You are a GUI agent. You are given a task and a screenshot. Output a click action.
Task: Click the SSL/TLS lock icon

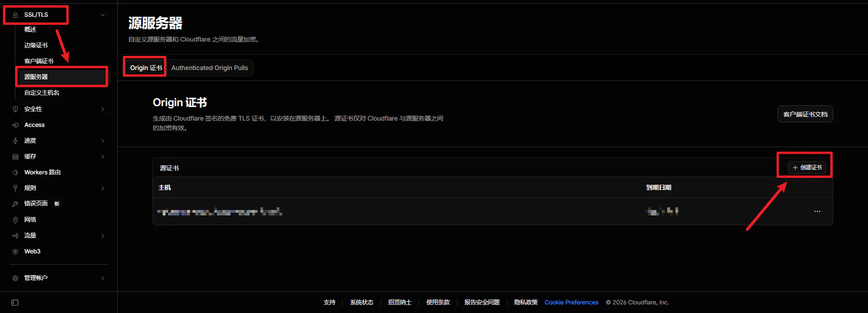(x=15, y=15)
